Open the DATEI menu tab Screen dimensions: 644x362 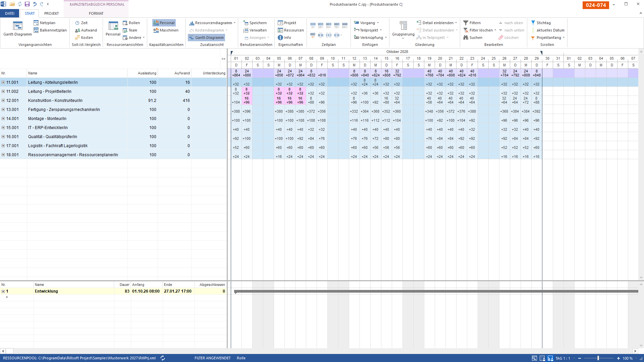[x=10, y=13]
